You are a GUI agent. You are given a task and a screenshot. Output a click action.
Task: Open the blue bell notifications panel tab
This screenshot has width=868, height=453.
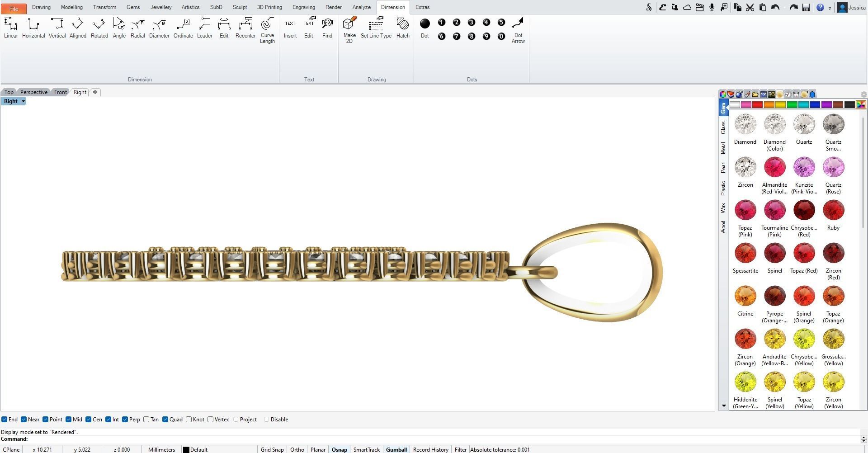[x=812, y=94]
